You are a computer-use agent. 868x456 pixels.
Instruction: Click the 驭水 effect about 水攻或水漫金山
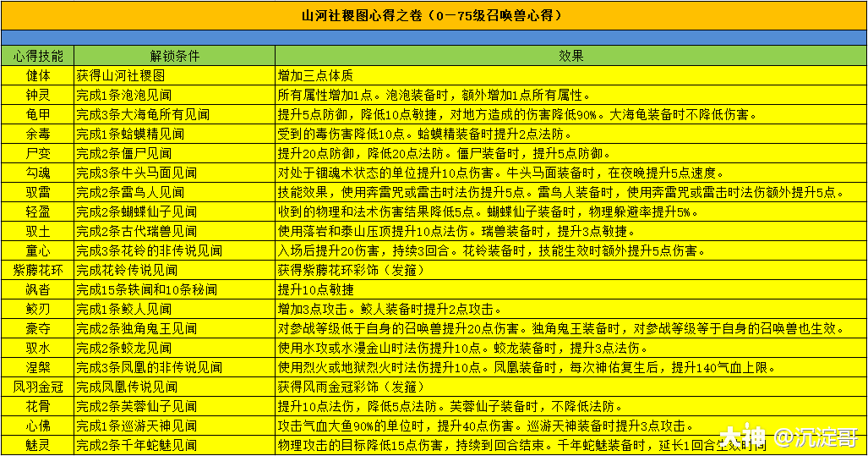(570, 348)
